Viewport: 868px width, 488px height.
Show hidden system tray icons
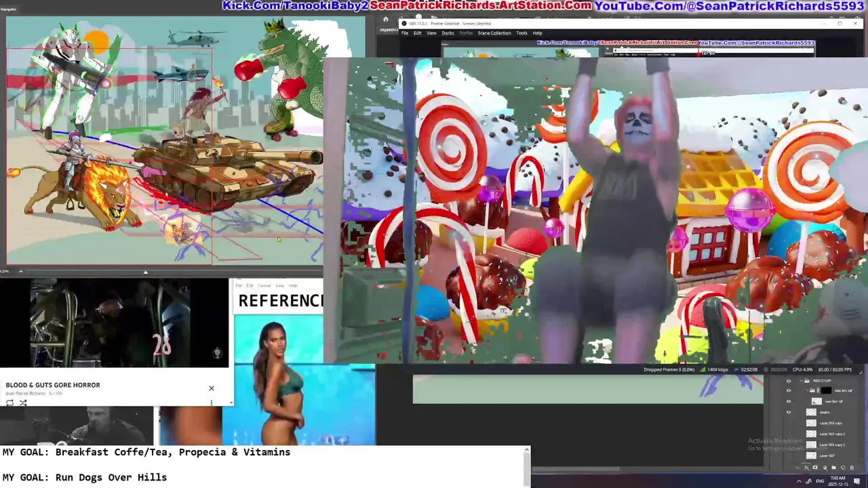[x=799, y=481]
